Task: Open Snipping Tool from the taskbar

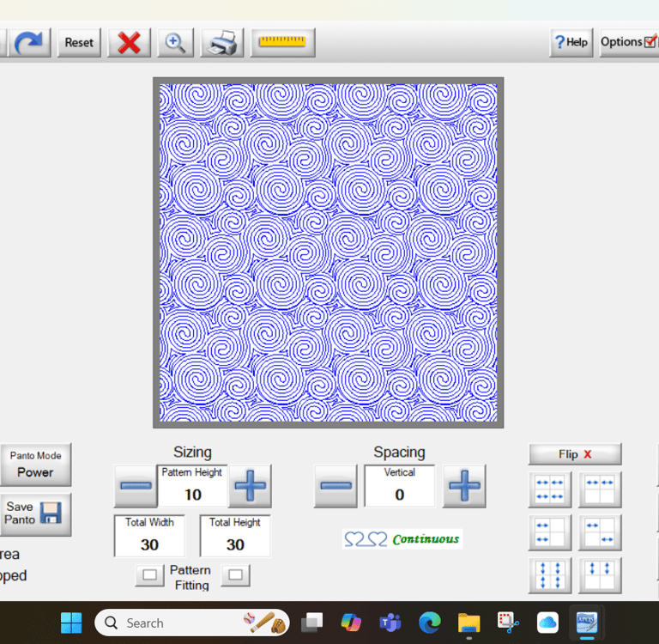Action: click(x=508, y=623)
